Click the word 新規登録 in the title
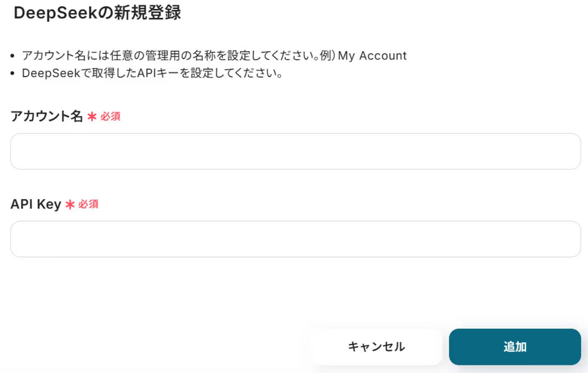The image size is (588, 373). click(x=147, y=13)
